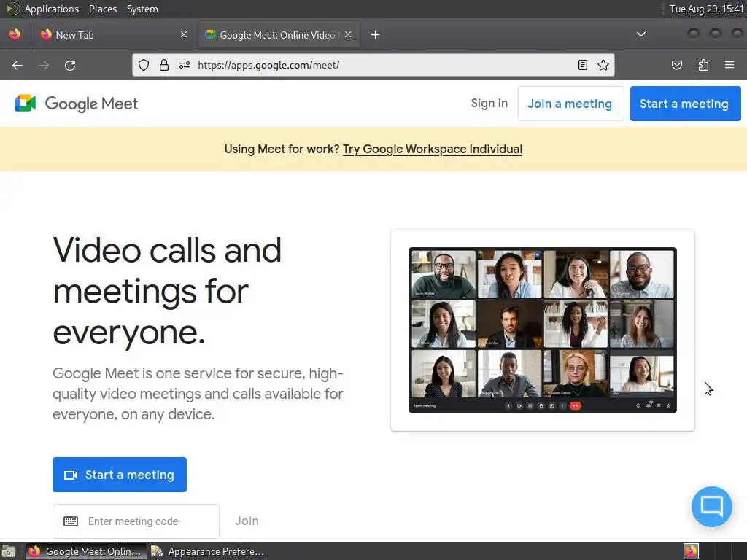The image size is (747, 560).
Task: Click the Join button beside code field
Action: point(247,521)
